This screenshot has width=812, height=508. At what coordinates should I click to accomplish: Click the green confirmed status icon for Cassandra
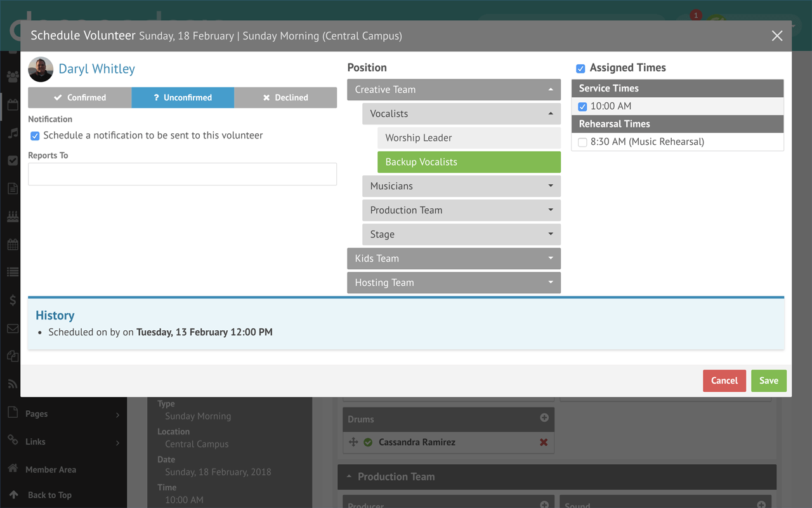(368, 443)
